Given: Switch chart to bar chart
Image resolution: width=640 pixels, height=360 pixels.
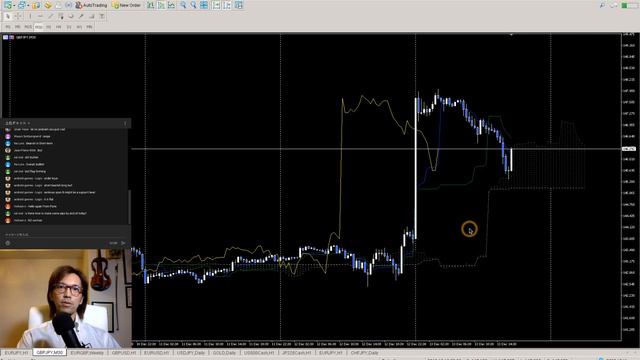Looking at the screenshot, I should coord(151,5).
